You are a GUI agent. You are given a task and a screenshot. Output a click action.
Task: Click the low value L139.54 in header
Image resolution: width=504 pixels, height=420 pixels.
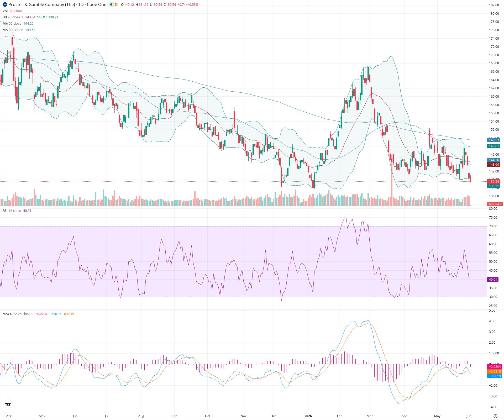156,4
